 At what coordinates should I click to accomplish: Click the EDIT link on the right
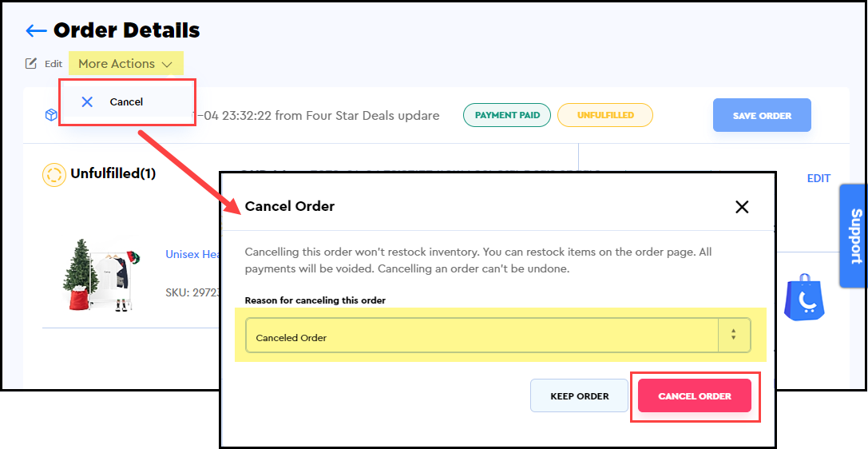point(818,178)
